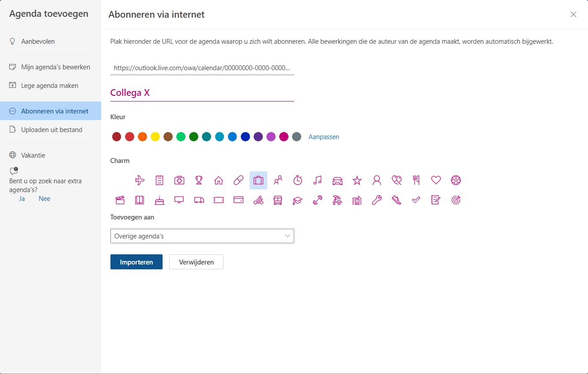Open the 'Toevoegen aan' dropdown

[202, 236]
